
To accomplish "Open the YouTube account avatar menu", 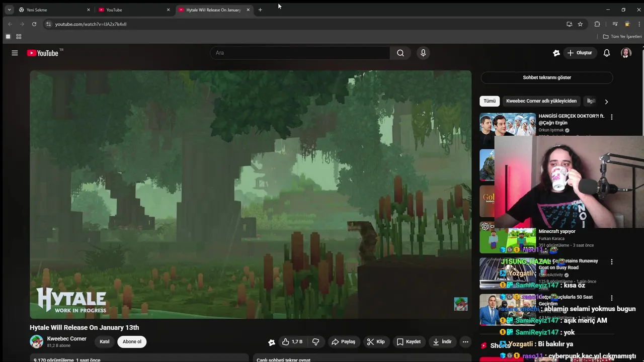I will (x=626, y=53).
